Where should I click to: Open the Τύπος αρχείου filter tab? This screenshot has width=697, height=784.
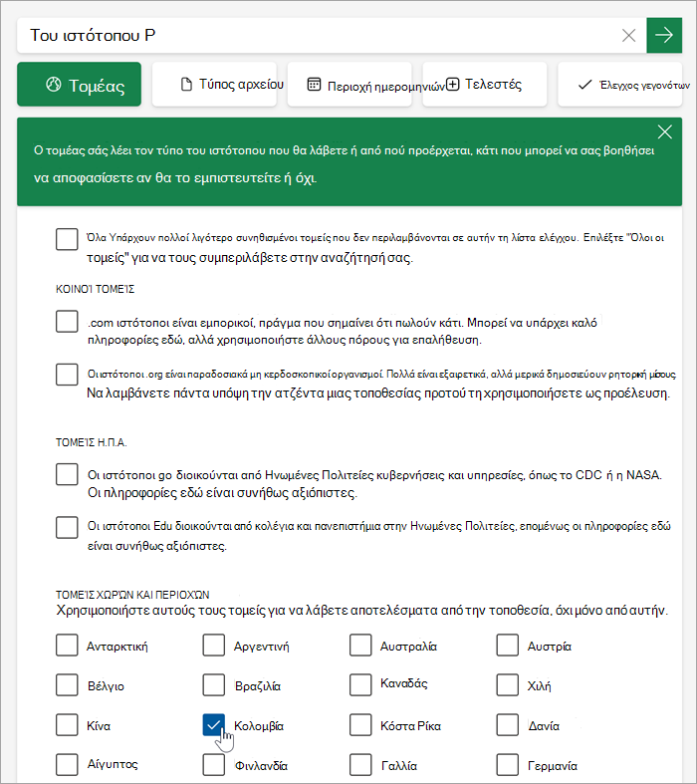click(214, 84)
